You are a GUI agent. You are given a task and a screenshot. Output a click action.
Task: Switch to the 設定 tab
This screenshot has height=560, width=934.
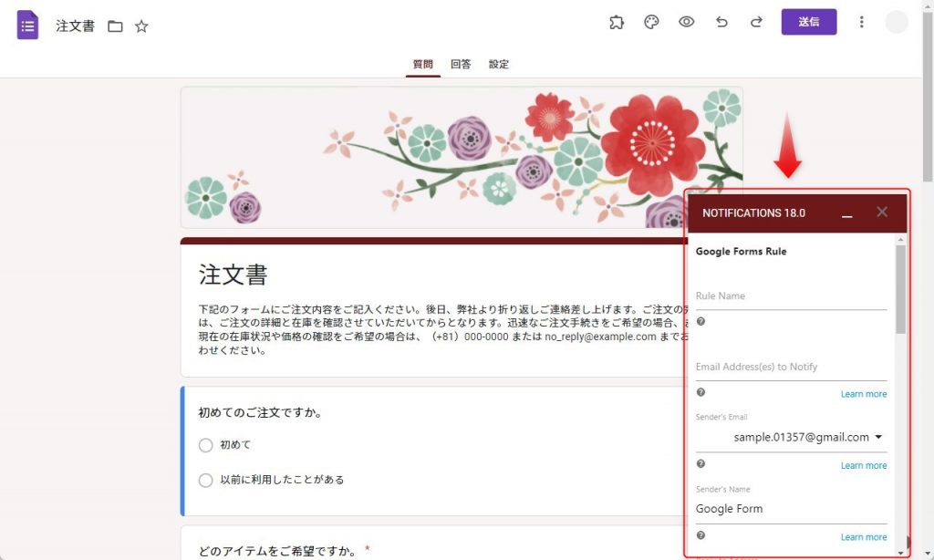499,65
